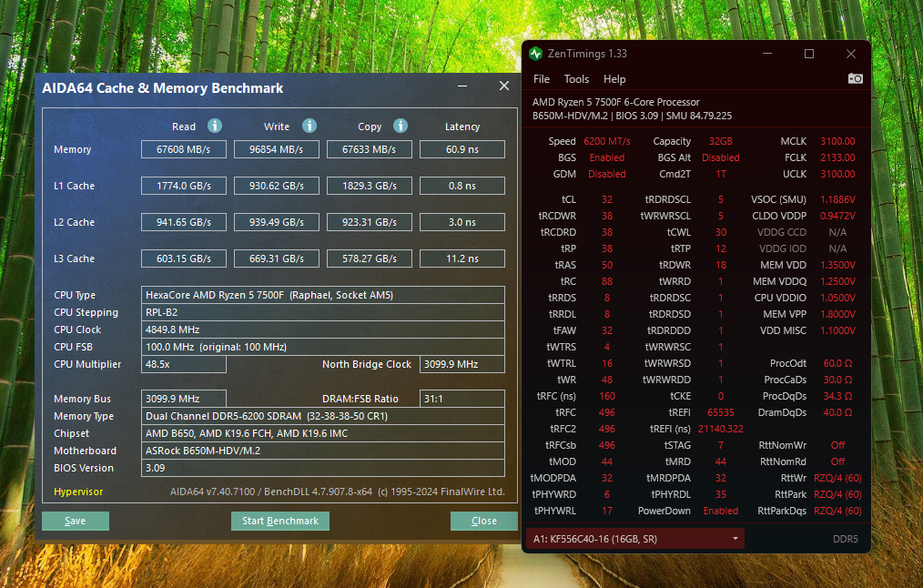Click the CPU Clock value 4849.8 MHz
This screenshot has width=923, height=588.
point(322,329)
